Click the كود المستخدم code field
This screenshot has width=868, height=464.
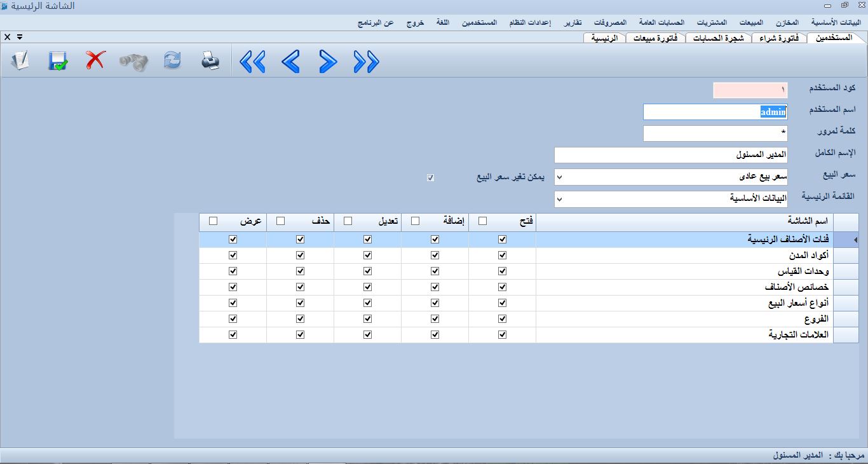pyautogui.click(x=750, y=90)
